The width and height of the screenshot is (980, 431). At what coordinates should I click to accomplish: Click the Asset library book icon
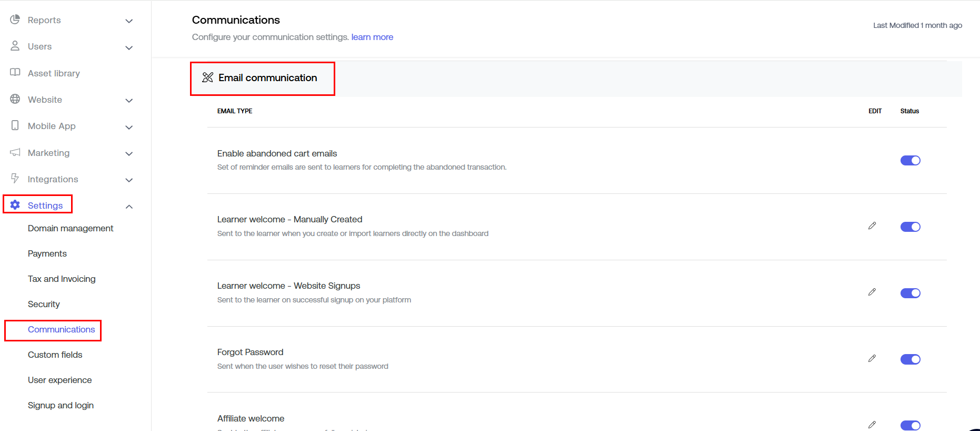point(15,73)
